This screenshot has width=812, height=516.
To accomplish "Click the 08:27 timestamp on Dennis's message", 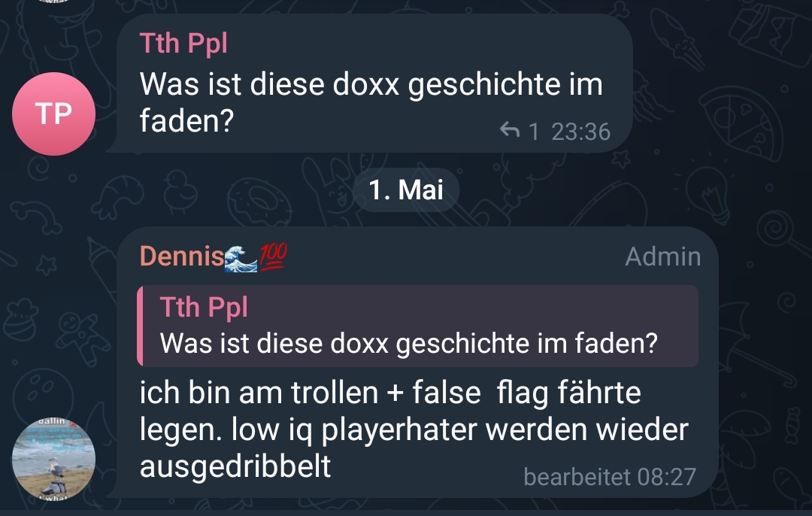I will coord(666,477).
